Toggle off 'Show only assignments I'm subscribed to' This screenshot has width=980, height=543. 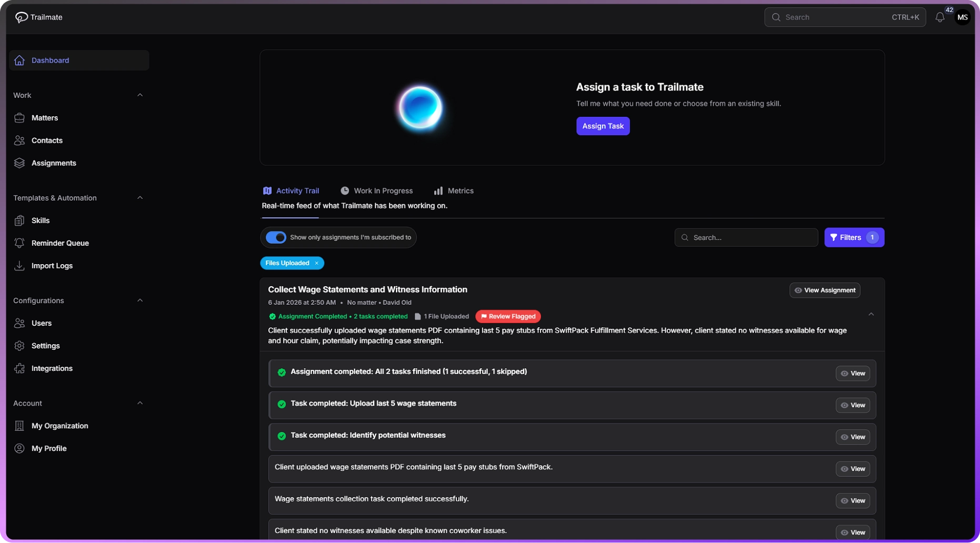pyautogui.click(x=276, y=237)
